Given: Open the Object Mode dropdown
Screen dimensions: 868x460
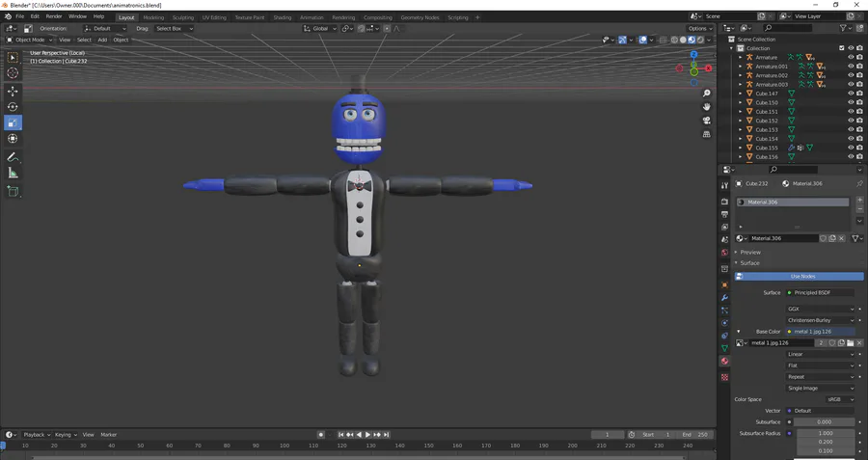Looking at the screenshot, I should 29,40.
